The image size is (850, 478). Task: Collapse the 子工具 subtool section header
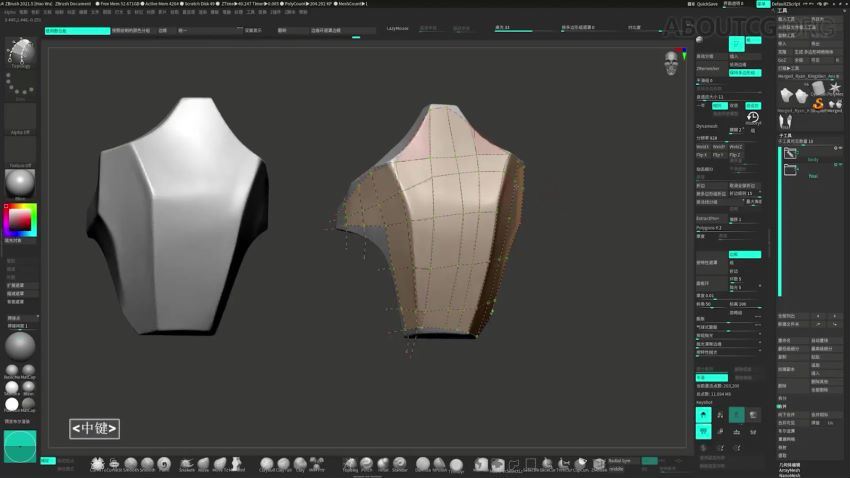coord(785,135)
